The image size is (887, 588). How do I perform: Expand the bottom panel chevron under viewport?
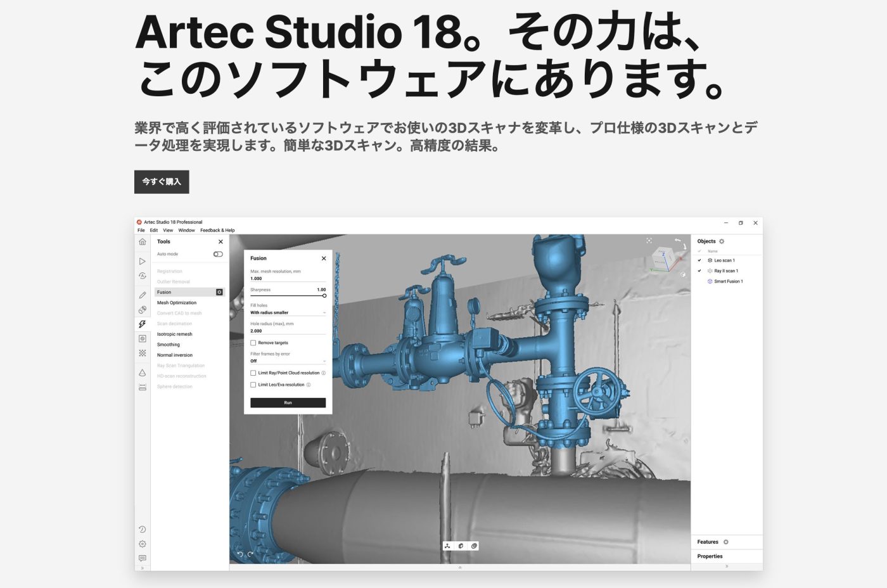(x=460, y=568)
